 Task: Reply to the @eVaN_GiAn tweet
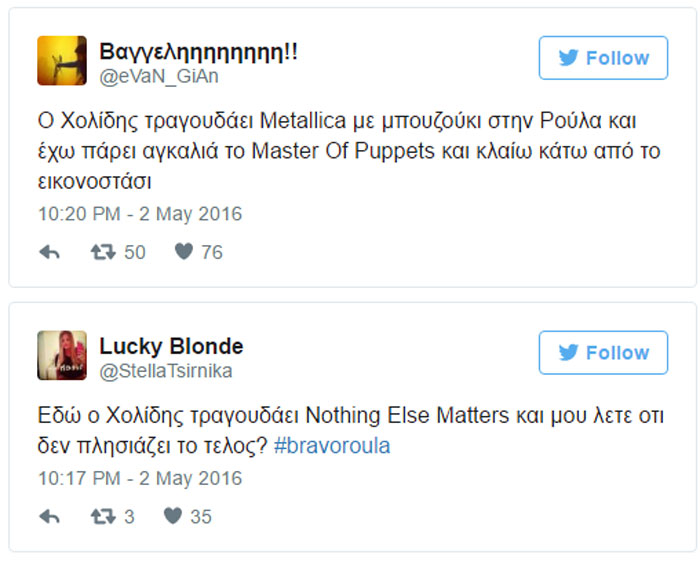pyautogui.click(x=49, y=252)
